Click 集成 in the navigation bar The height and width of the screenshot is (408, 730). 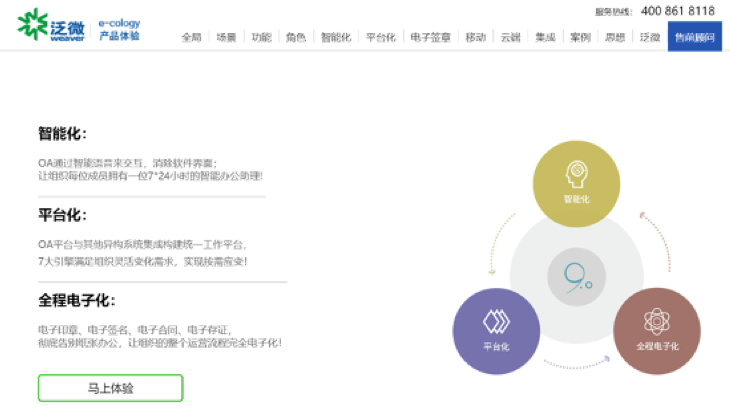coord(545,37)
